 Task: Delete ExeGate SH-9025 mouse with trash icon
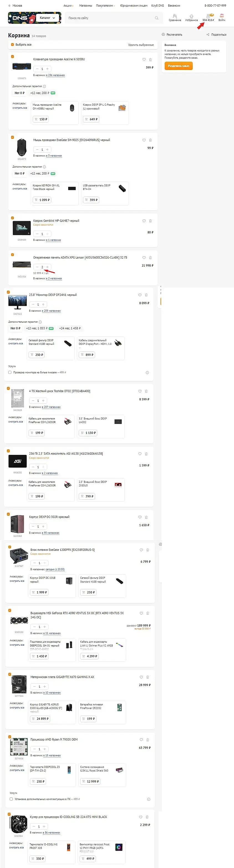[151, 140]
